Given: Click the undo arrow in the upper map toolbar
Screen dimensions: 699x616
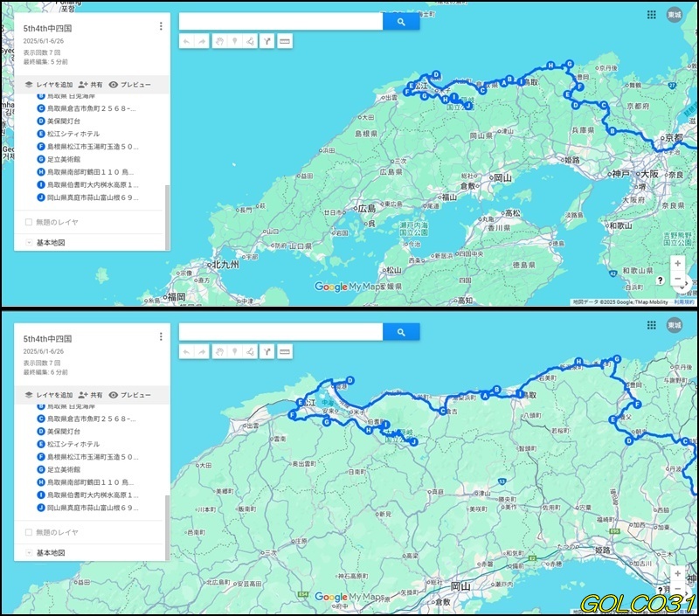Looking at the screenshot, I should click(186, 41).
